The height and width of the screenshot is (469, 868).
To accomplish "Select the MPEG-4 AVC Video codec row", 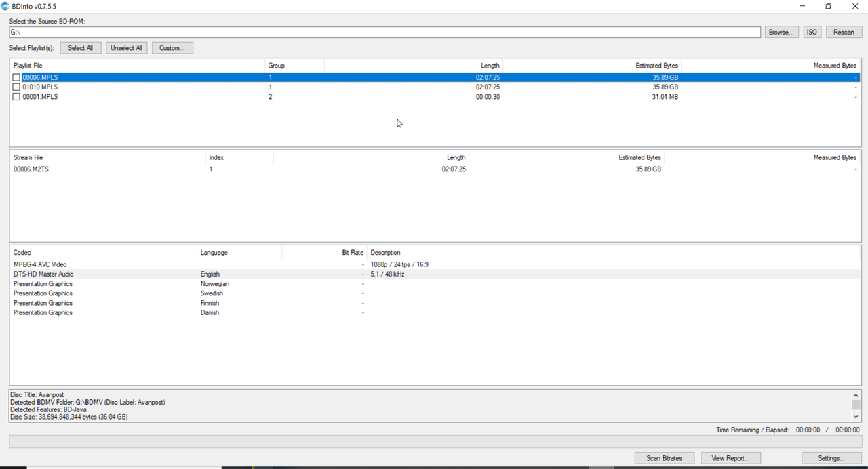I will pos(435,264).
